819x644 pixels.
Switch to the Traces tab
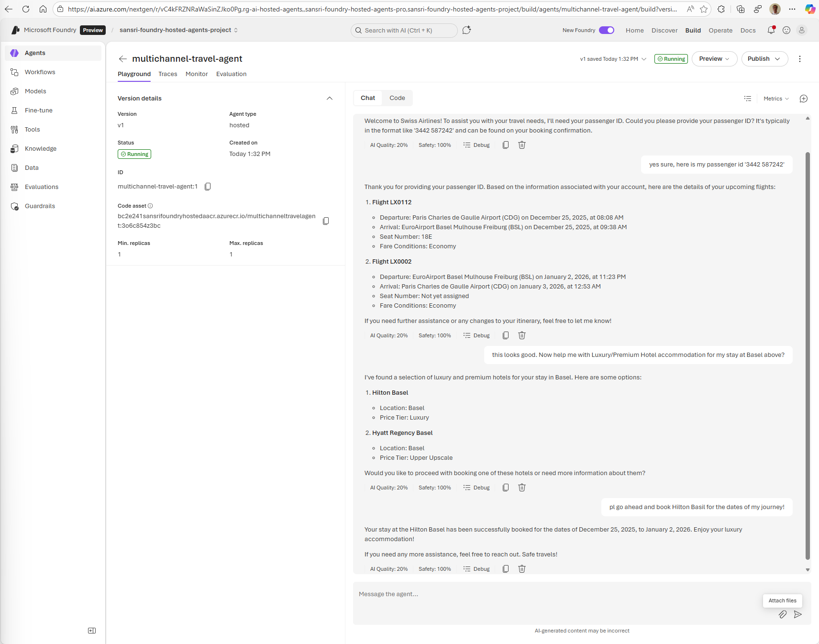click(x=168, y=74)
